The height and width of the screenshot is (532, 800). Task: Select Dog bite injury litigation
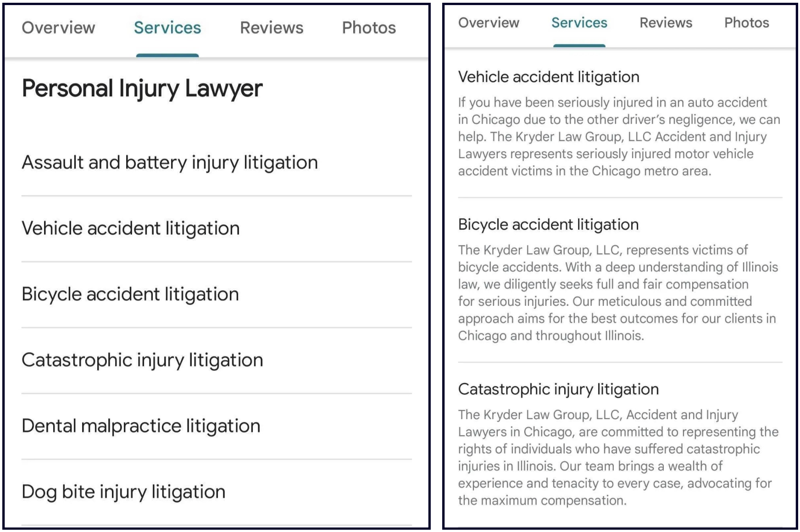[123, 492]
